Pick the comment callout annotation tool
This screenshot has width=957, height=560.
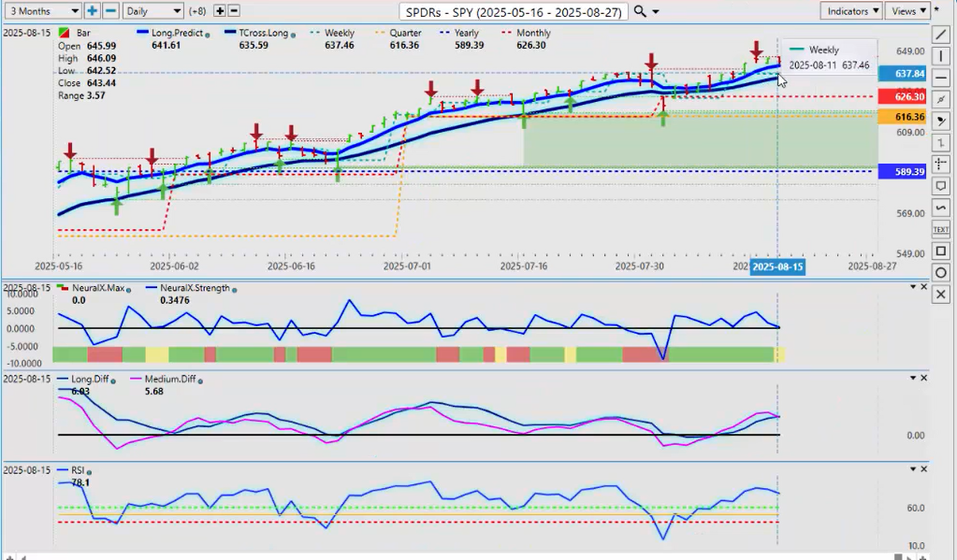(x=942, y=186)
